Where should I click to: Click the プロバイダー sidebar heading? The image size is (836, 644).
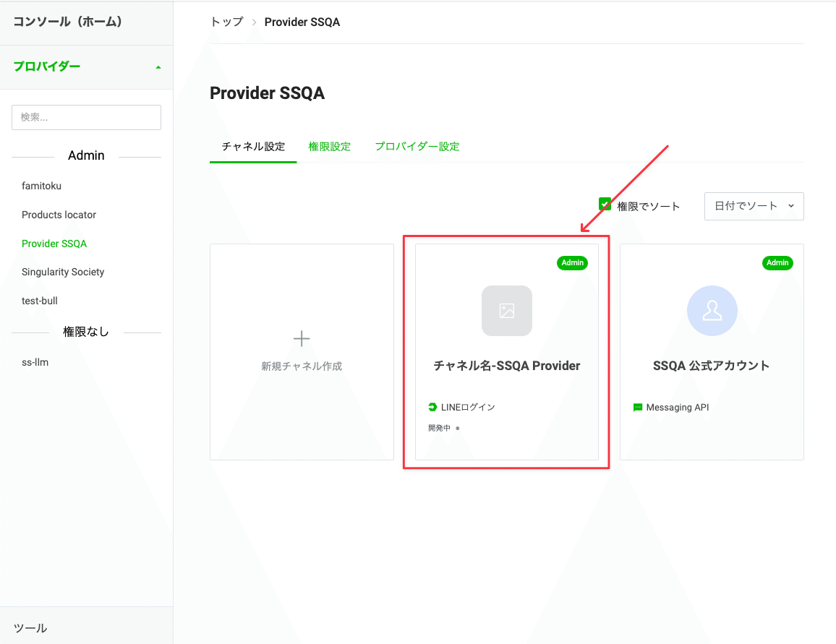47,66
